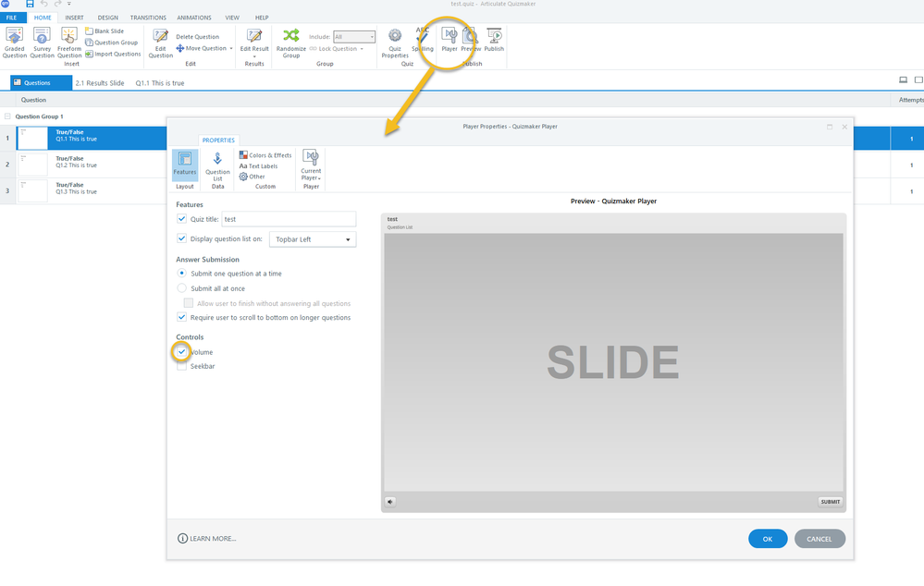The width and height of the screenshot is (924, 586).
Task: Open the VIEW ribbon tab
Action: [232, 18]
